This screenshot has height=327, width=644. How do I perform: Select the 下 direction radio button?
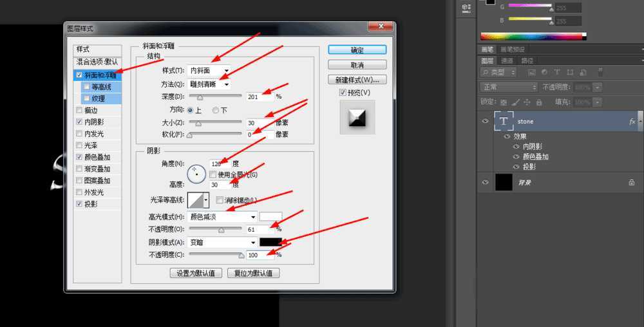pyautogui.click(x=216, y=110)
